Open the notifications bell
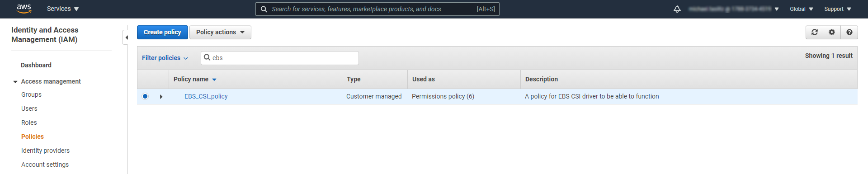This screenshot has width=868, height=174. tap(677, 9)
